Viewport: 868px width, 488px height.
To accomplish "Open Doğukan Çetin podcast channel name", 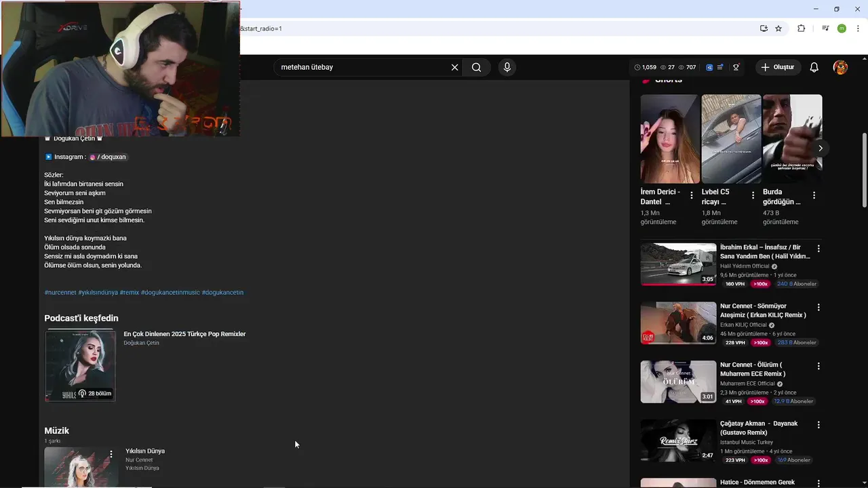I will pos(141,343).
